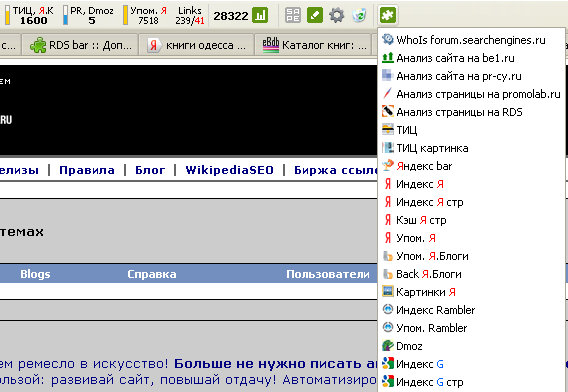The height and width of the screenshot is (392, 568).
Task: Select WhoIs forum.searchengines.ru menu item
Action: [471, 39]
